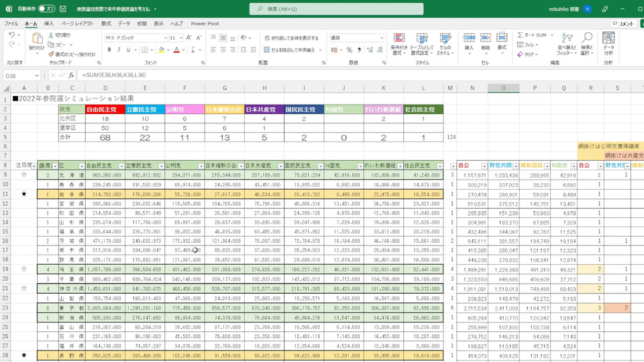The image size is (644, 362).
Task: Open Format as Table gallery
Action: point(422,44)
